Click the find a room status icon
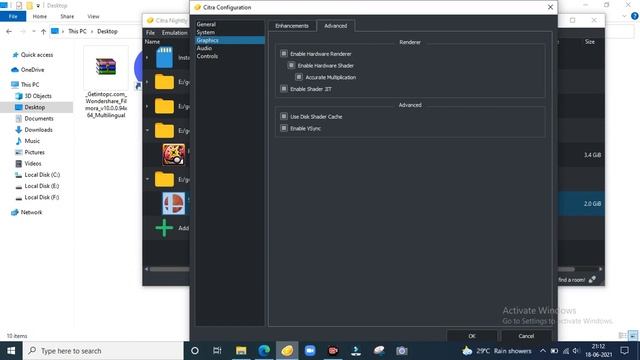Screen dimensions: 640x360 [x=592, y=280]
